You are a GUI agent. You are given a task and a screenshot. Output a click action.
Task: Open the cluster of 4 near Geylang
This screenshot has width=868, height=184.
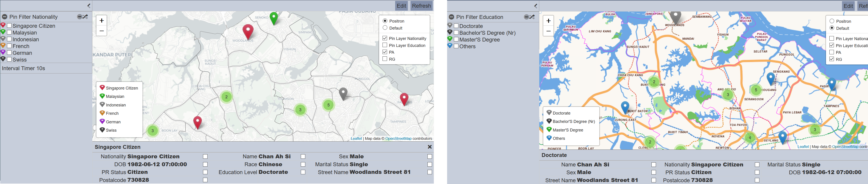point(750,138)
